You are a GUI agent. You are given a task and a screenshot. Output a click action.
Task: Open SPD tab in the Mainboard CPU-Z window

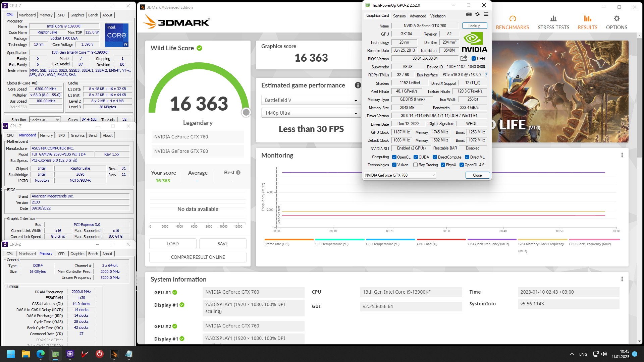[x=61, y=135]
